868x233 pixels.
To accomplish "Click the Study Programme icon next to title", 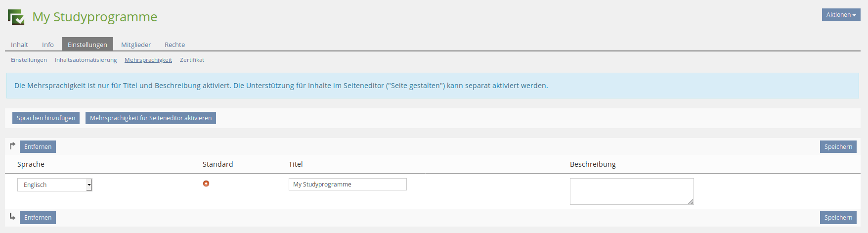I will point(16,17).
